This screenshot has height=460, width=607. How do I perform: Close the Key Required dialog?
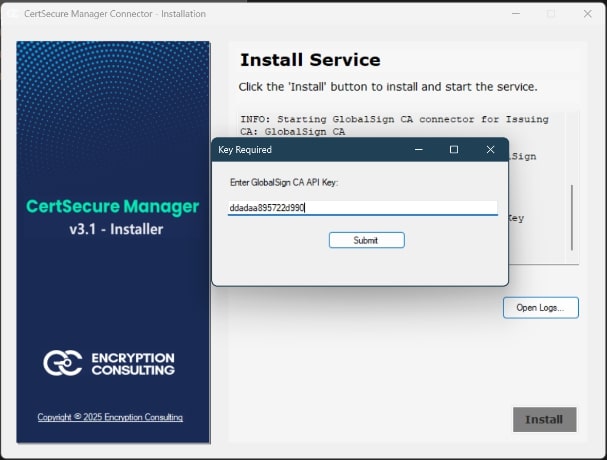coord(490,149)
